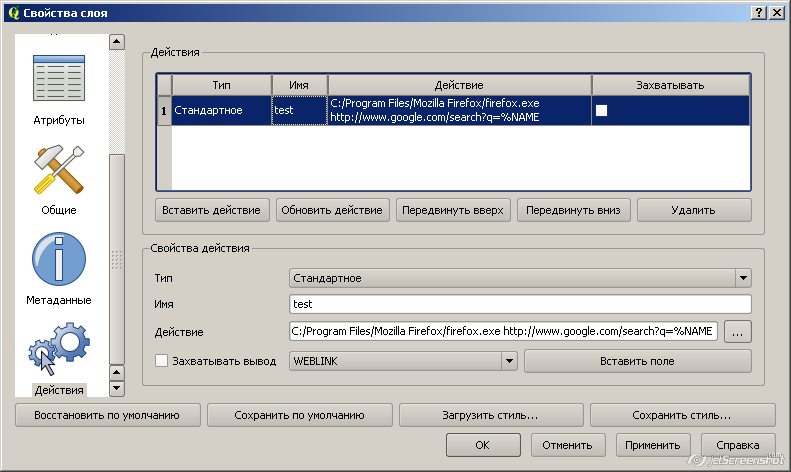Screen dimensions: 791x472
Task: Click the Загрузить стиль button
Action: 490,415
